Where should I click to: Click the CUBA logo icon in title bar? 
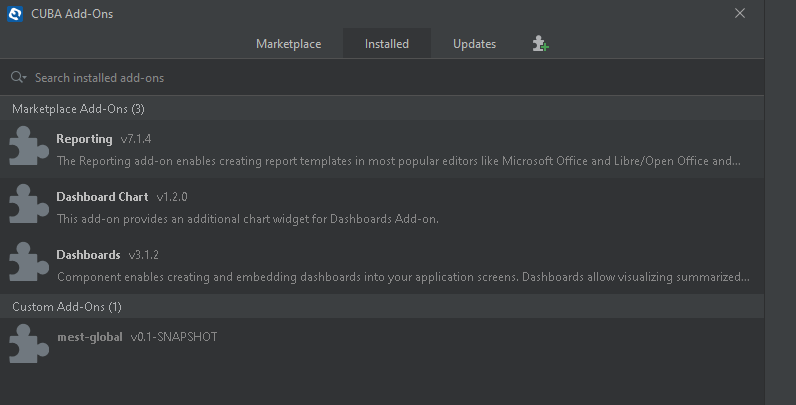[15, 14]
